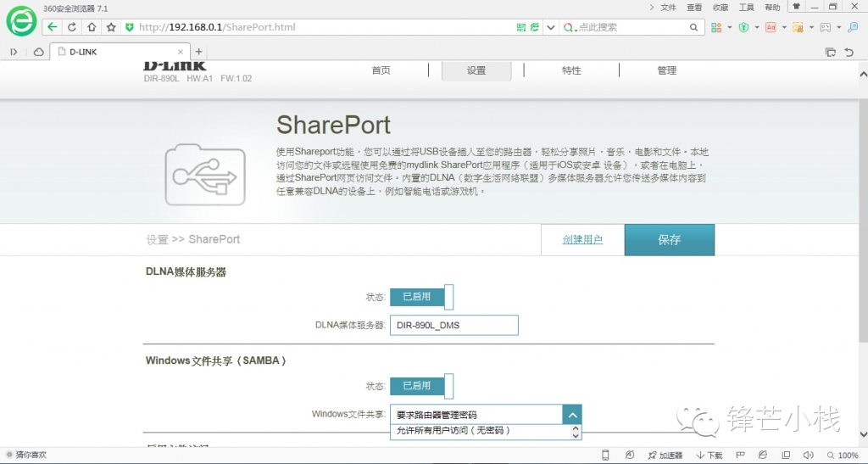
Task: Open the 下载 downloads manager
Action: coord(709,456)
